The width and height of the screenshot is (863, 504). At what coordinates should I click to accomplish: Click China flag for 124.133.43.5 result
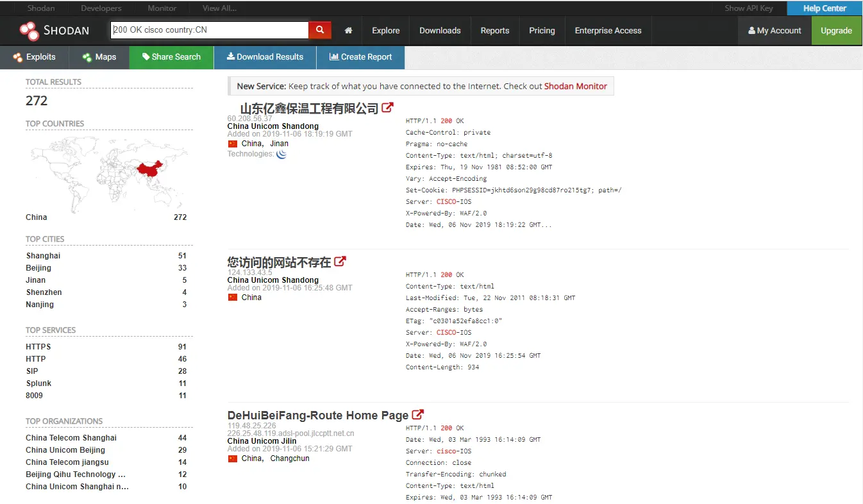coord(233,298)
